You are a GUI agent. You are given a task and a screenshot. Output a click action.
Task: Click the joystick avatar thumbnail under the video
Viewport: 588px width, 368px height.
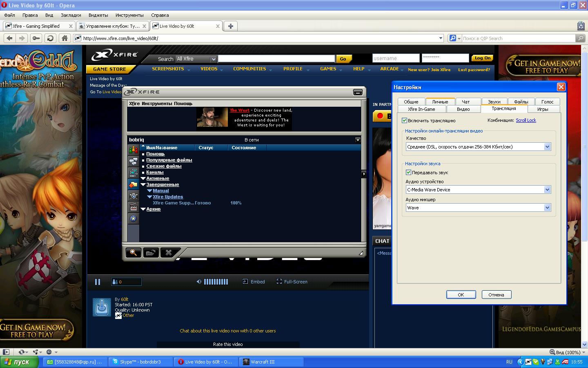(102, 307)
